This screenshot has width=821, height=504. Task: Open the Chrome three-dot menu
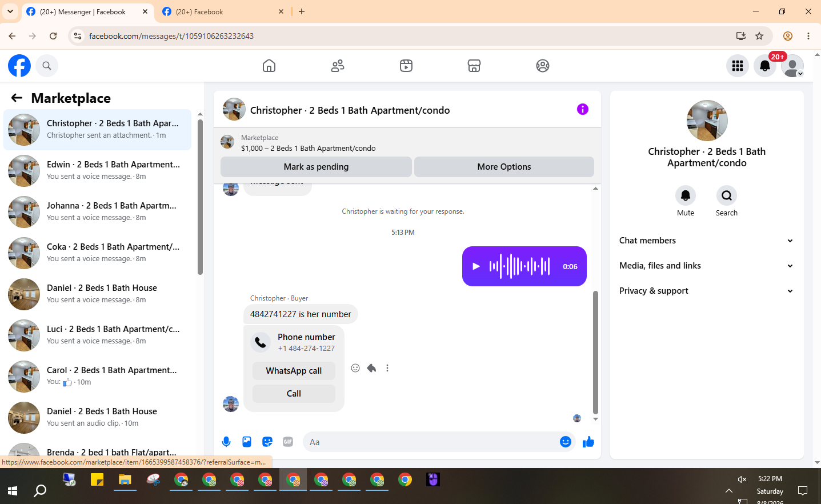tap(808, 36)
